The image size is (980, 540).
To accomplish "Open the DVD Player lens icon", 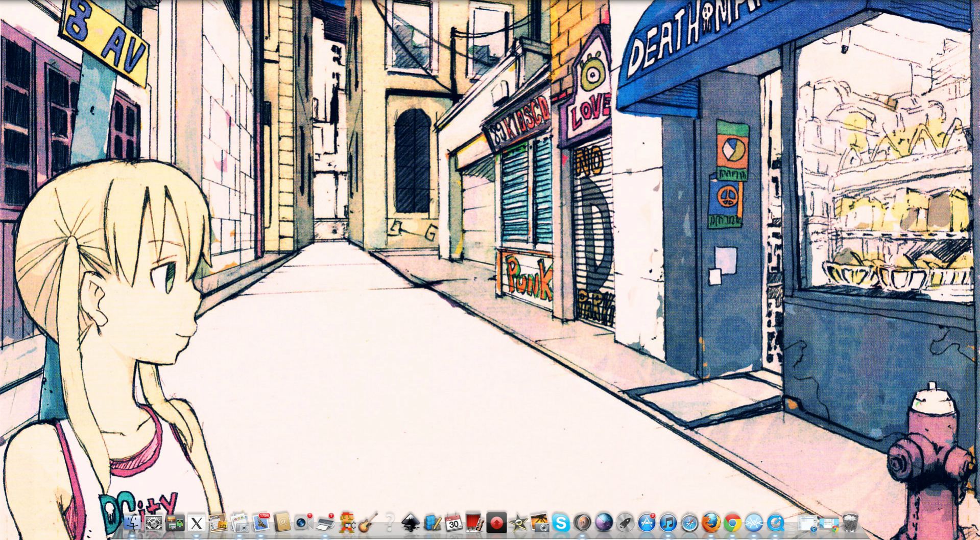I will (x=582, y=523).
